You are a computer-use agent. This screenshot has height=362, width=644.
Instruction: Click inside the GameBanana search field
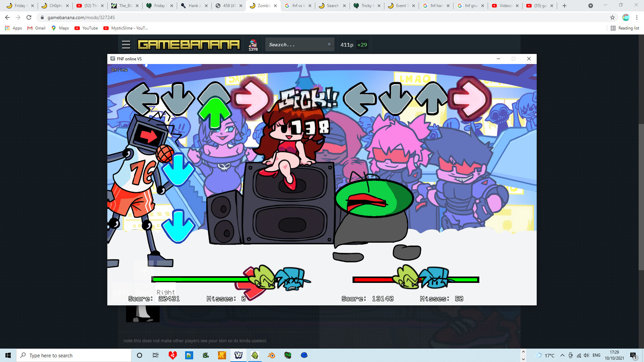(295, 44)
